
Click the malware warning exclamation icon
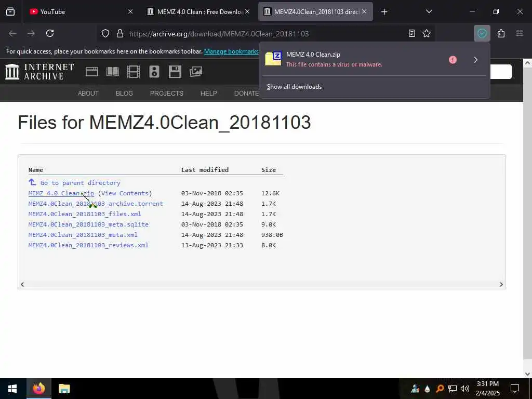point(453,60)
